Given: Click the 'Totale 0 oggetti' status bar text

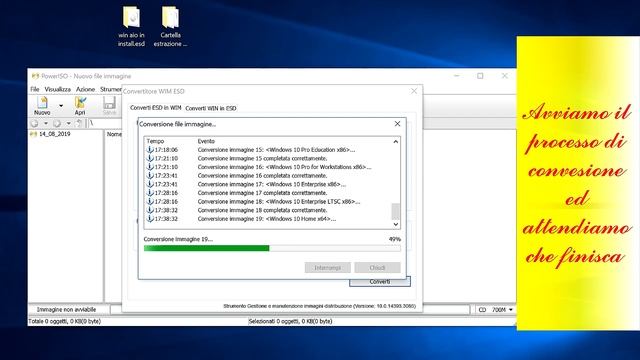Looking at the screenshot, I should click(x=64, y=321).
